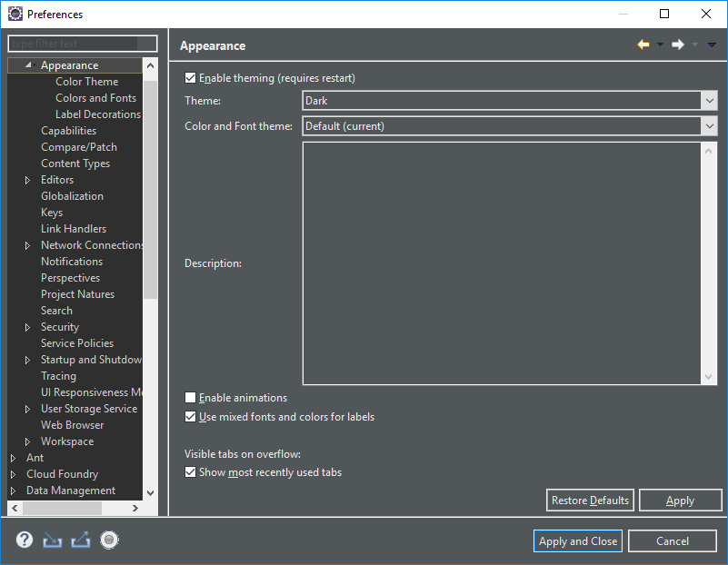Collapse the Appearance tree node
This screenshot has height=565, width=728.
coord(28,65)
